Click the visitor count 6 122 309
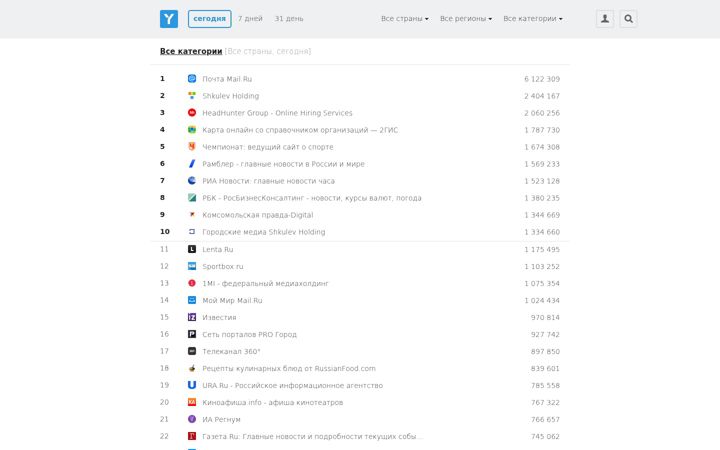 542,79
